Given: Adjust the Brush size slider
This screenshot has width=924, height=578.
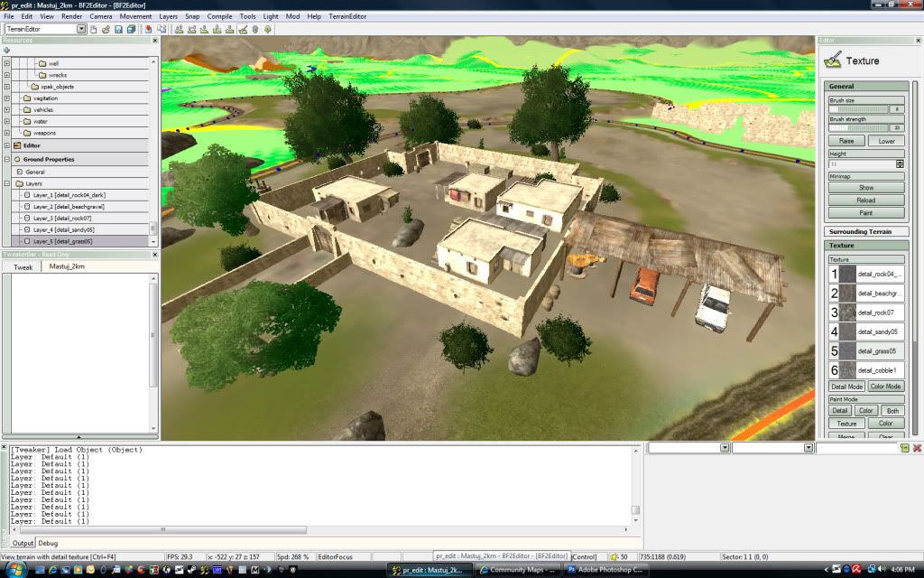Looking at the screenshot, I should 857,108.
